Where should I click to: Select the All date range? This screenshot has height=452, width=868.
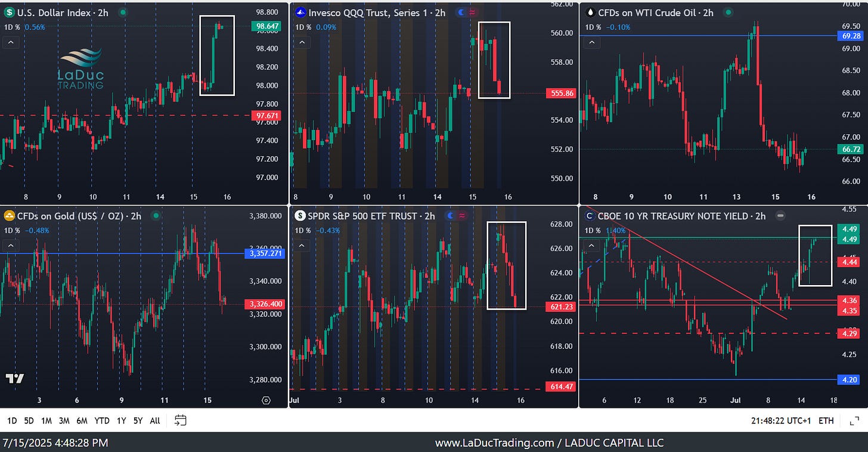pos(155,420)
